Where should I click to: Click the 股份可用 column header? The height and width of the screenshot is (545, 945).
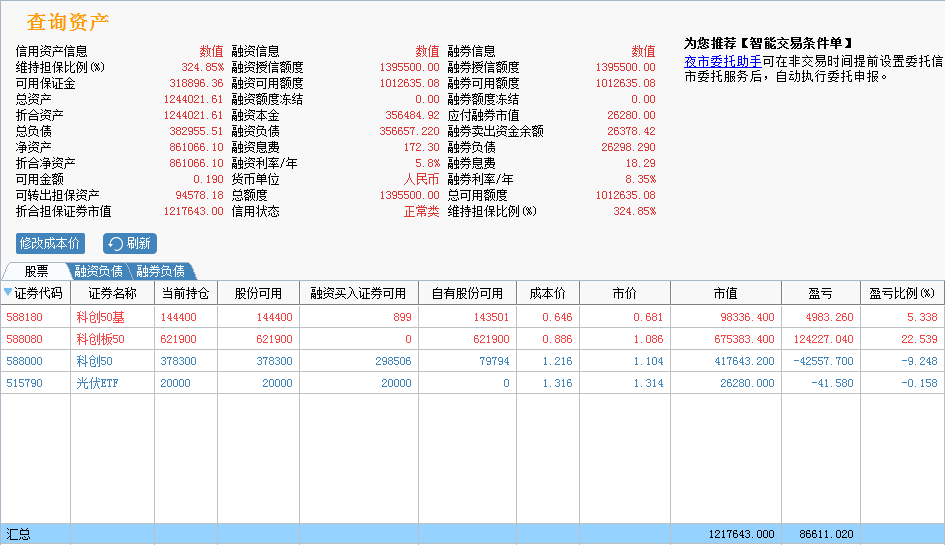coord(258,293)
